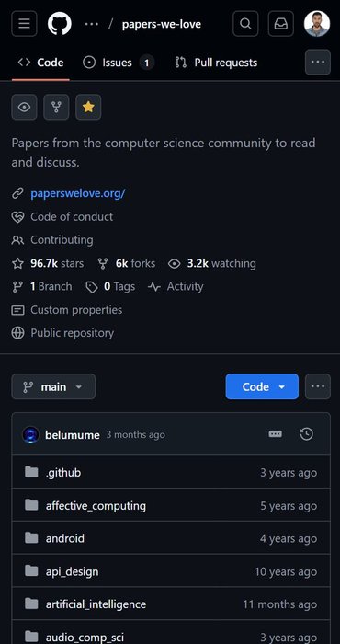Unstar the repository with star button
This screenshot has height=644, width=340.
(88, 108)
